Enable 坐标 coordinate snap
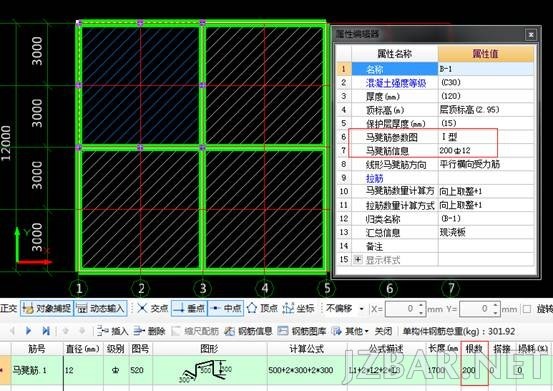The width and height of the screenshot is (553, 391). pos(298,309)
